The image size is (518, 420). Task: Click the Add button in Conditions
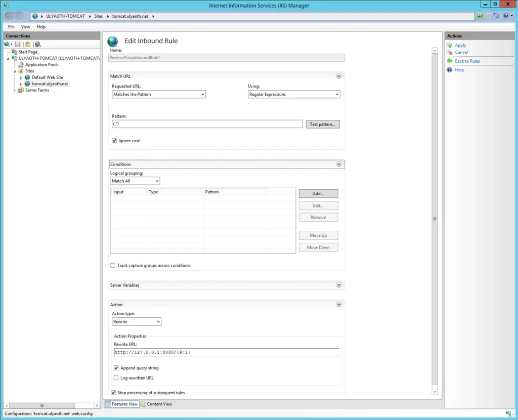pos(318,194)
